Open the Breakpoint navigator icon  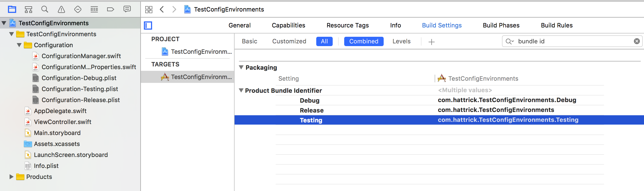[110, 10]
